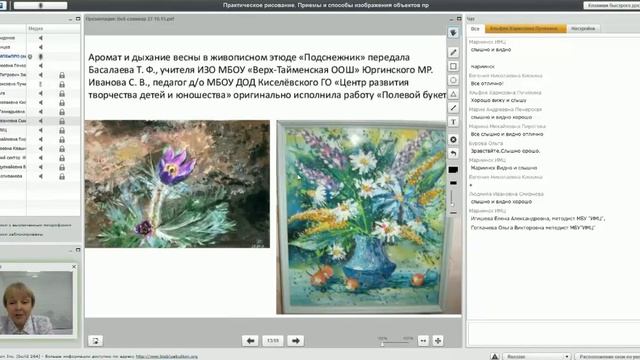Select the text annotation tool
This screenshot has height=360, width=640.
[x=453, y=122]
